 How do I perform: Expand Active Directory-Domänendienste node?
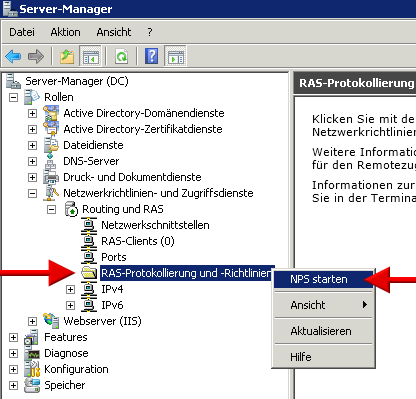32,113
